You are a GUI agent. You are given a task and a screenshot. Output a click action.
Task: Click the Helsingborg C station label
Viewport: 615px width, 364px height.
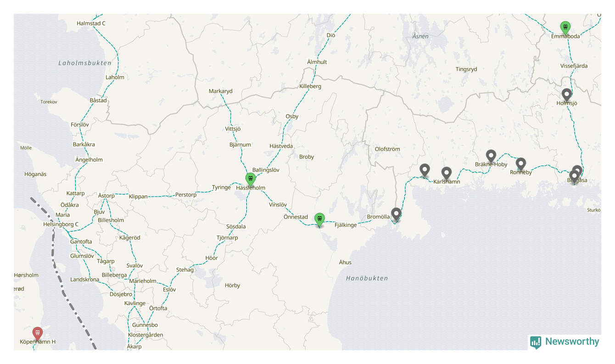61,224
